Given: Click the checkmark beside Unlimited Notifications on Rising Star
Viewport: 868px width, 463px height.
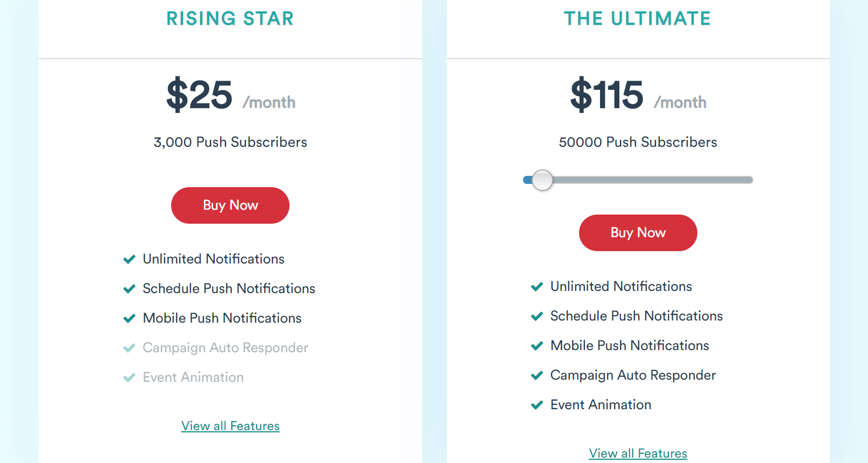Looking at the screenshot, I should tap(129, 259).
